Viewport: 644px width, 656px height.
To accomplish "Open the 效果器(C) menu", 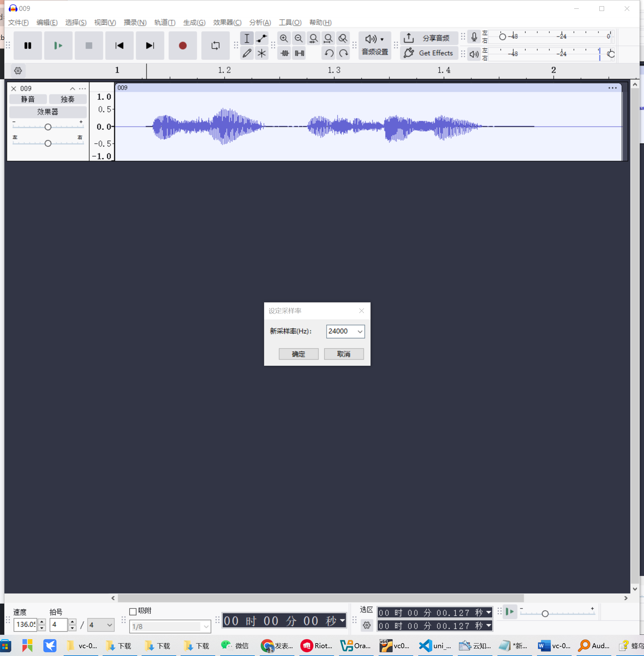I will (x=227, y=22).
